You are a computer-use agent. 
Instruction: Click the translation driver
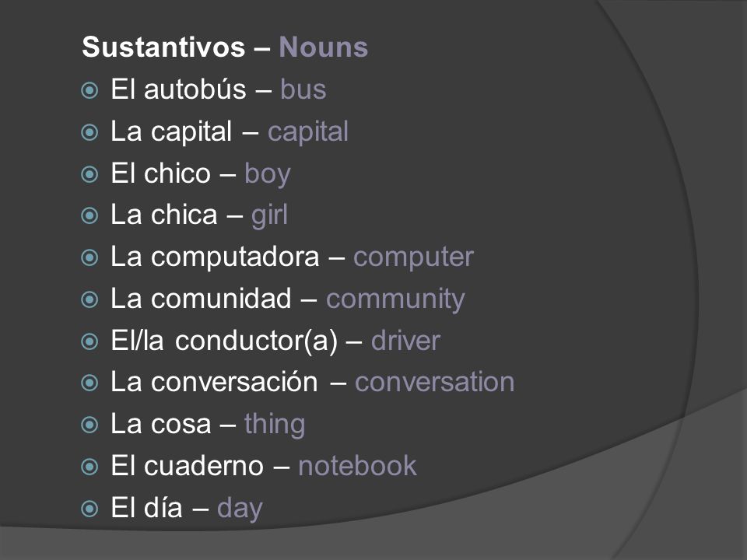click(405, 341)
